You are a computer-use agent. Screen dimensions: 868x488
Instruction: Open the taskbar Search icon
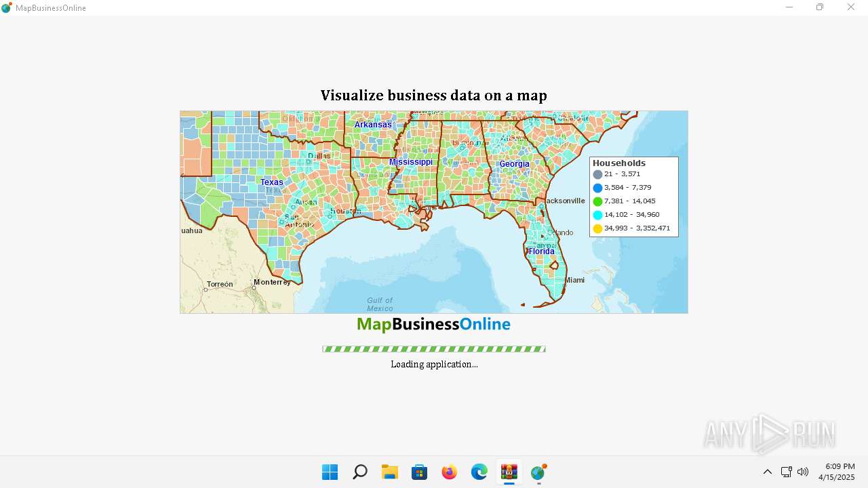pos(360,472)
